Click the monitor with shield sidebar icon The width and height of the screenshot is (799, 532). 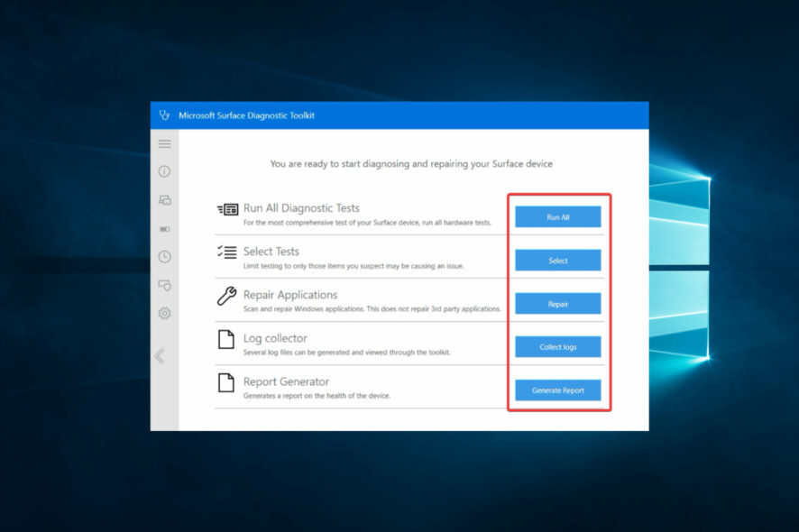point(165,285)
